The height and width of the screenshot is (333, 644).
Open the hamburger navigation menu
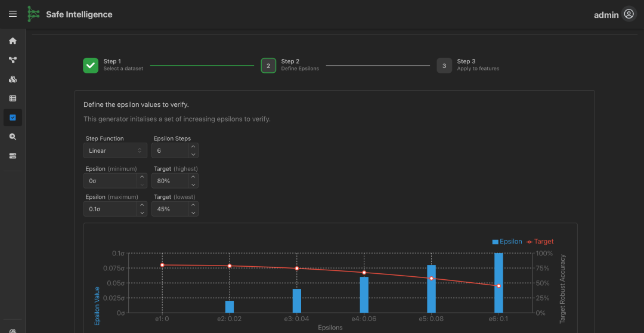13,14
